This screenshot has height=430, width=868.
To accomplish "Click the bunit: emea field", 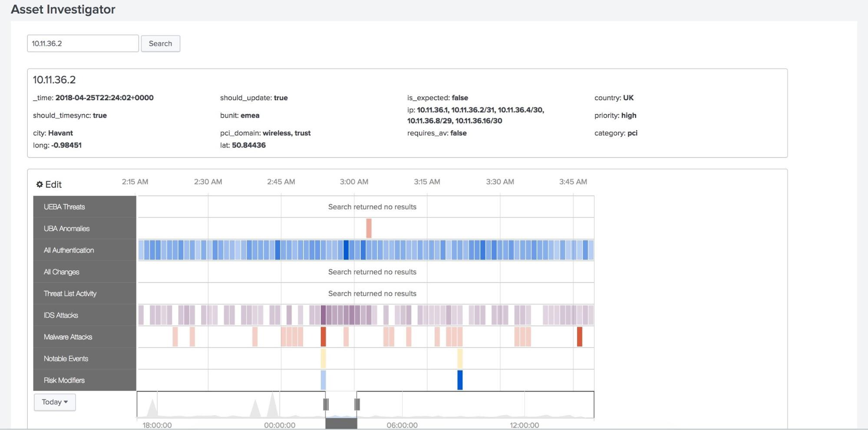I will pyautogui.click(x=240, y=115).
